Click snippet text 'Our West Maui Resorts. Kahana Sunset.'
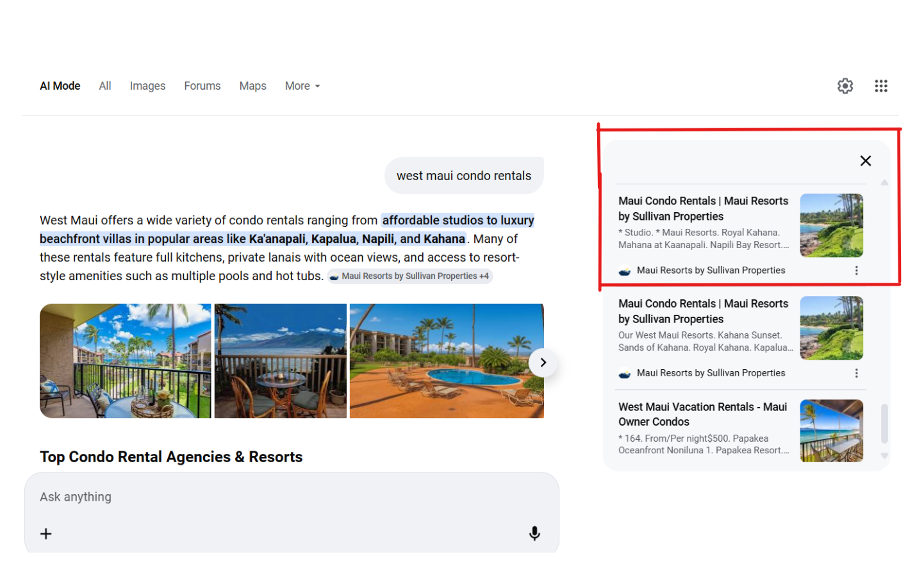The height and width of the screenshot is (584, 924). (x=700, y=335)
